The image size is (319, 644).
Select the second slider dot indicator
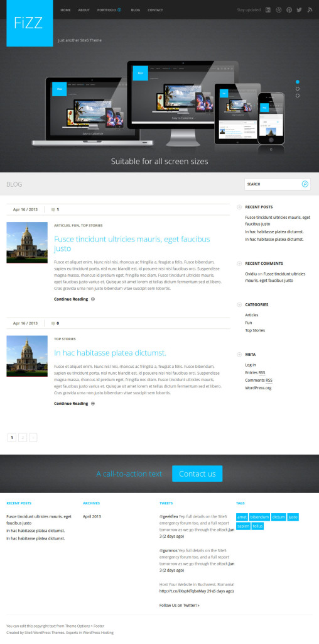[297, 89]
